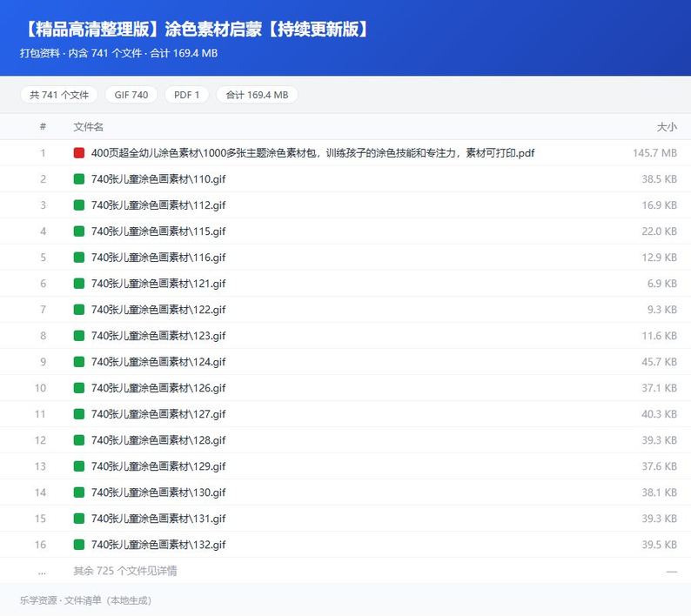Screen dimensions: 691x616
Task: Click the '9.3 KB' size value
Action: [x=662, y=310]
